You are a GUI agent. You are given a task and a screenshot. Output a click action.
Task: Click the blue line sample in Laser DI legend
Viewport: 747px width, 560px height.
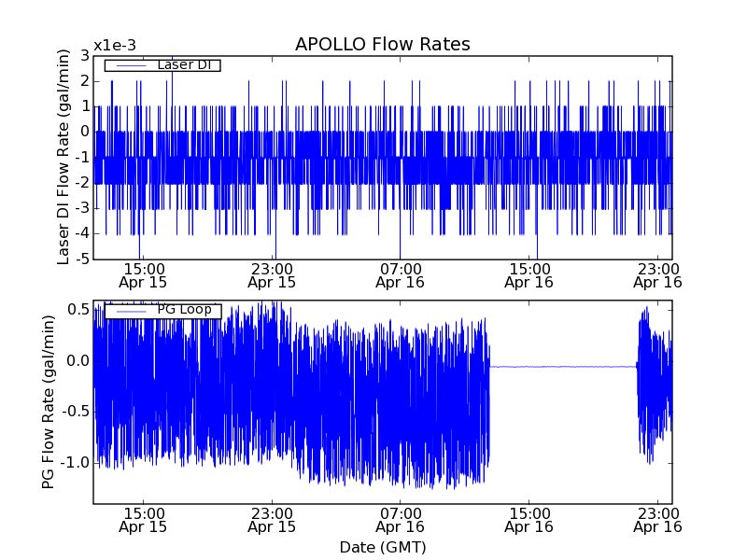[129, 65]
